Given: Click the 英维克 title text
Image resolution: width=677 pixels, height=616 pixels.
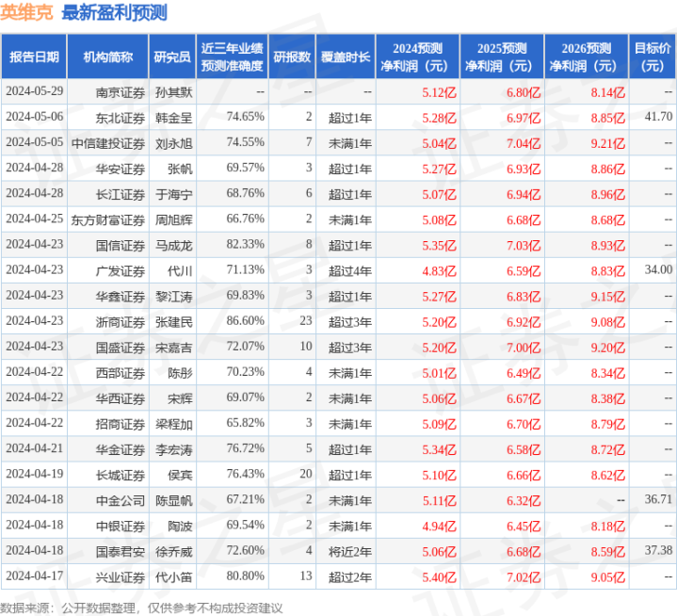Looking at the screenshot, I should (x=26, y=13).
